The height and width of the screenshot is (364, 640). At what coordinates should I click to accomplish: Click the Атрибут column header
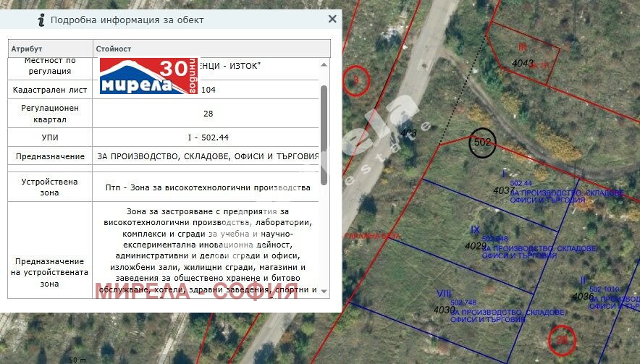click(51, 49)
